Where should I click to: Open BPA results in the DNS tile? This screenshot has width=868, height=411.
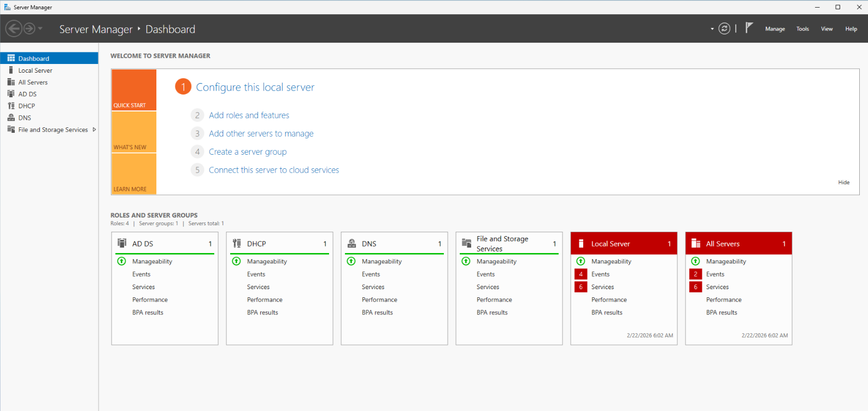click(377, 313)
